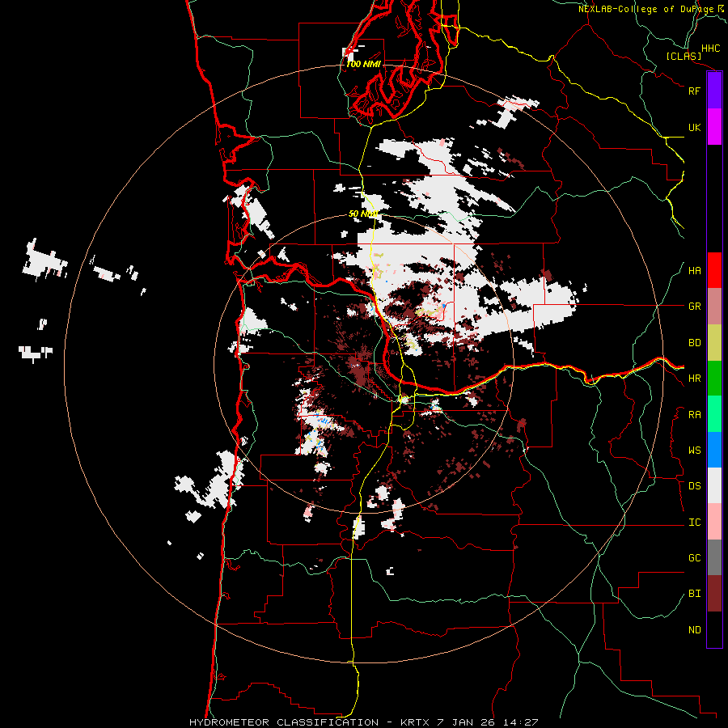This screenshot has height=728, width=728.
Task: Click the HYDROMETEOR CLASSIFICATION title text
Action: 284,722
